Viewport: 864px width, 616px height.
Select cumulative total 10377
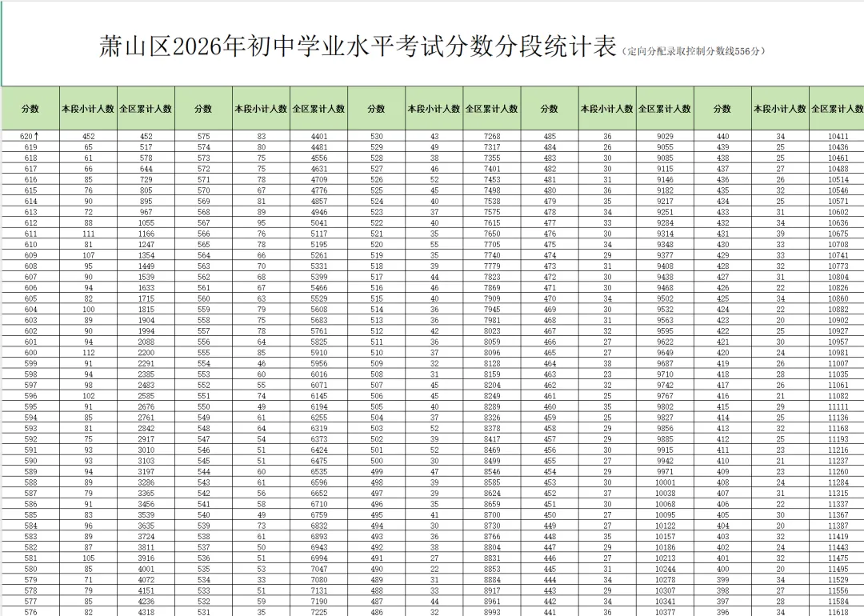click(665, 611)
